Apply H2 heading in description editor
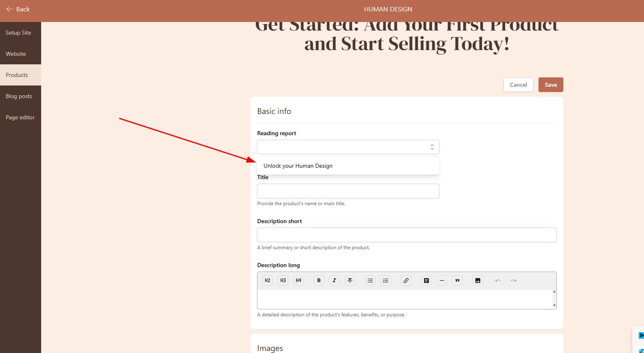The image size is (644, 353). 267,281
